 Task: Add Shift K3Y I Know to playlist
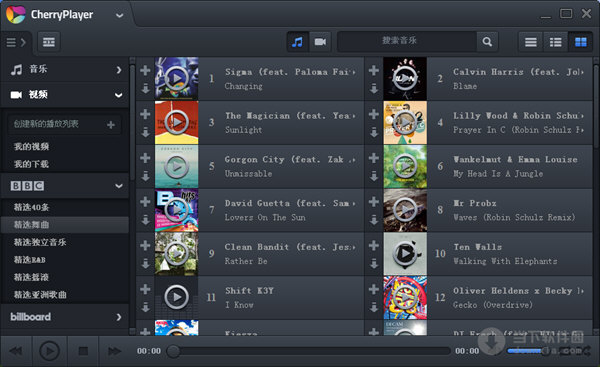pos(145,289)
